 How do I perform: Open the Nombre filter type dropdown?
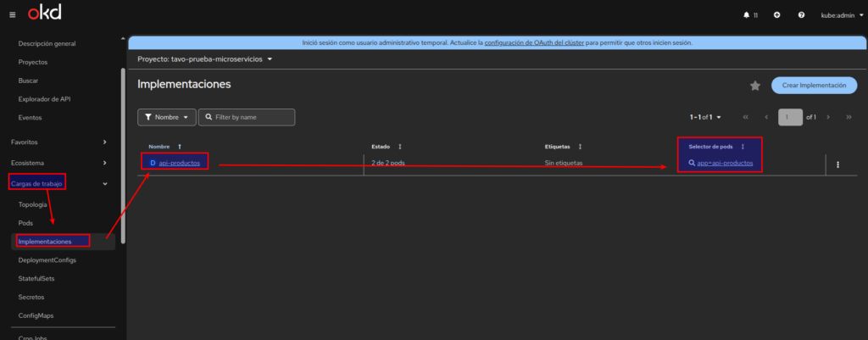click(x=167, y=117)
